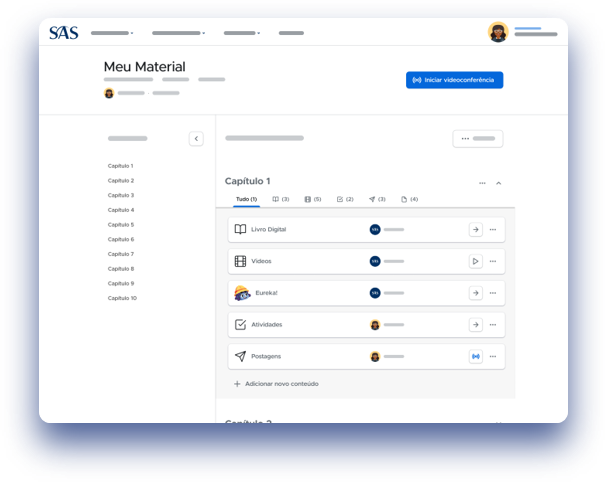Click SAS author badge on Vídeos row
The height and width of the screenshot is (482, 607).
click(x=375, y=261)
